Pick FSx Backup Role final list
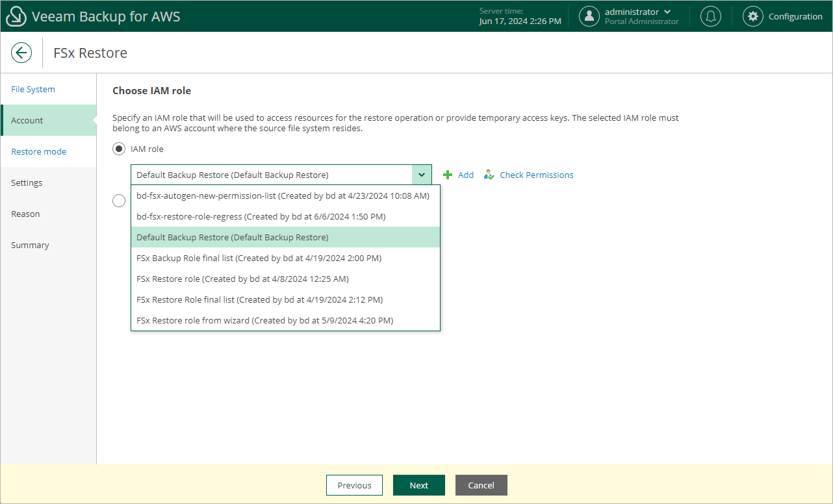The image size is (833, 504). [x=285, y=258]
